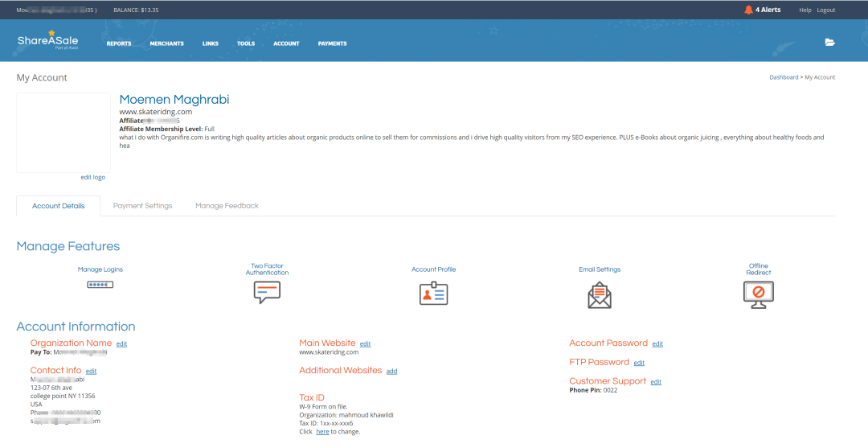This screenshot has height=448, width=868.
Task: Open the Links menu
Action: pyautogui.click(x=211, y=43)
